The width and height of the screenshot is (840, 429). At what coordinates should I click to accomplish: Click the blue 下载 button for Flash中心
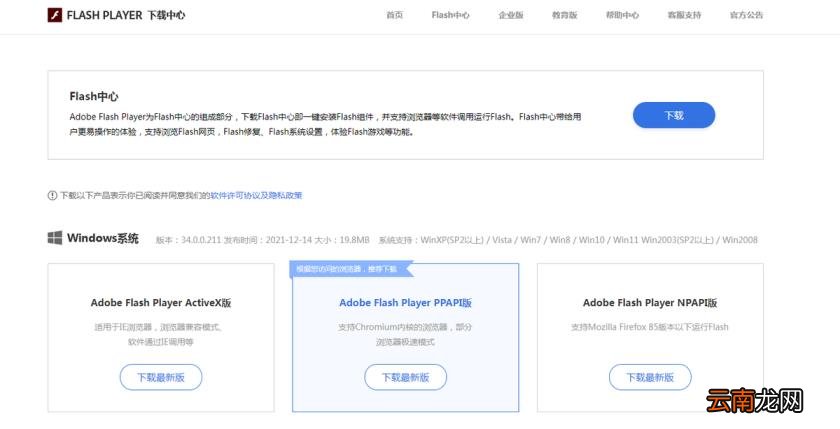click(674, 115)
